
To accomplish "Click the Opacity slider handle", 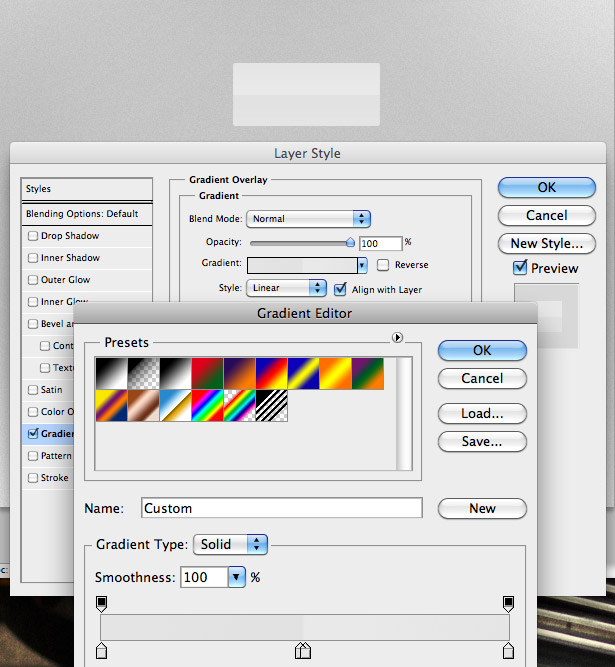I will point(350,242).
